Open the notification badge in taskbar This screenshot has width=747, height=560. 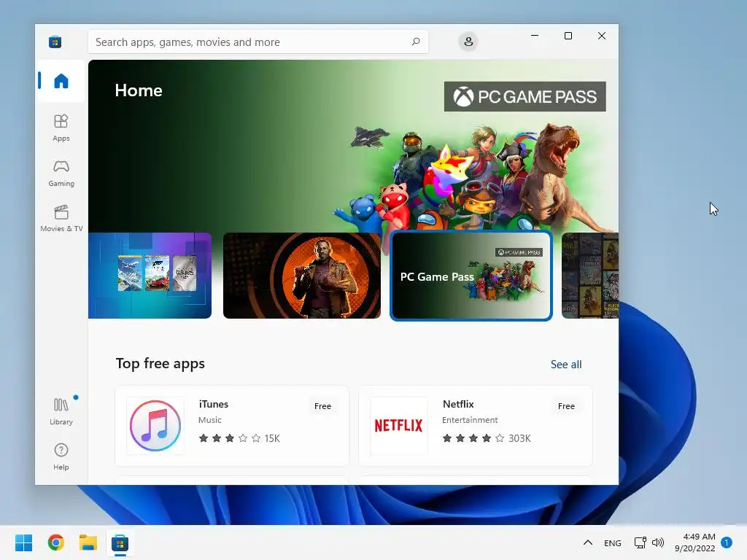click(x=727, y=542)
